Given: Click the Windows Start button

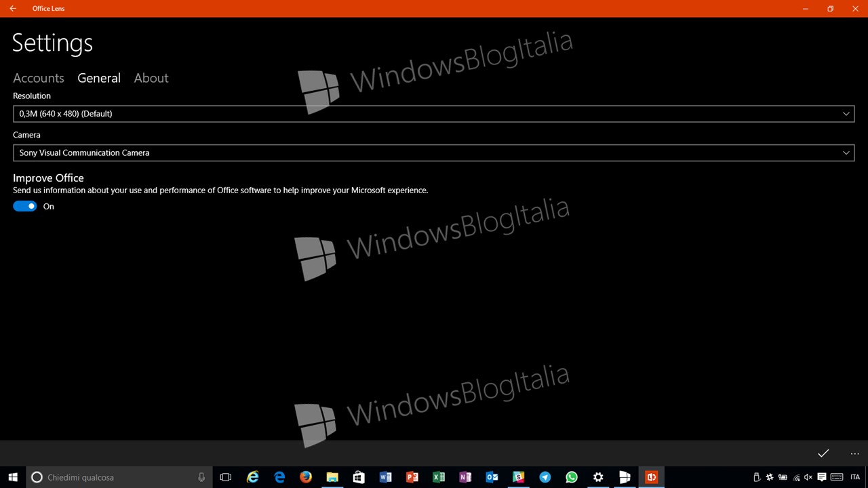Looking at the screenshot, I should coord(12,477).
